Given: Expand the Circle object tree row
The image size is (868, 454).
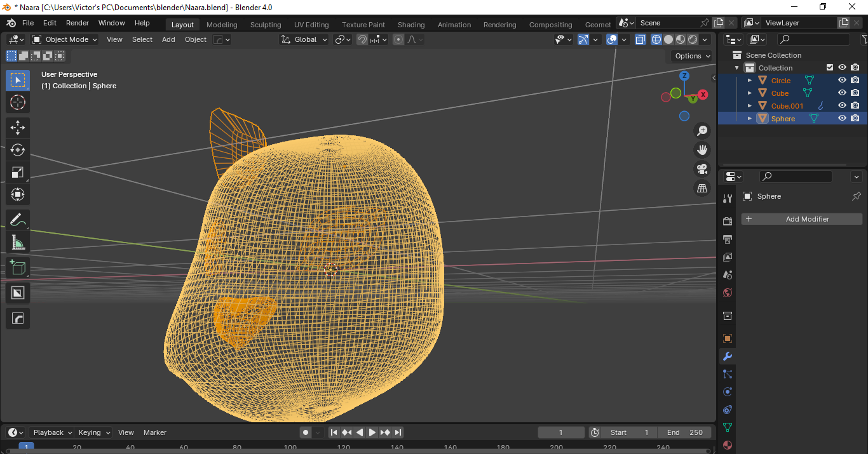Looking at the screenshot, I should pos(750,81).
